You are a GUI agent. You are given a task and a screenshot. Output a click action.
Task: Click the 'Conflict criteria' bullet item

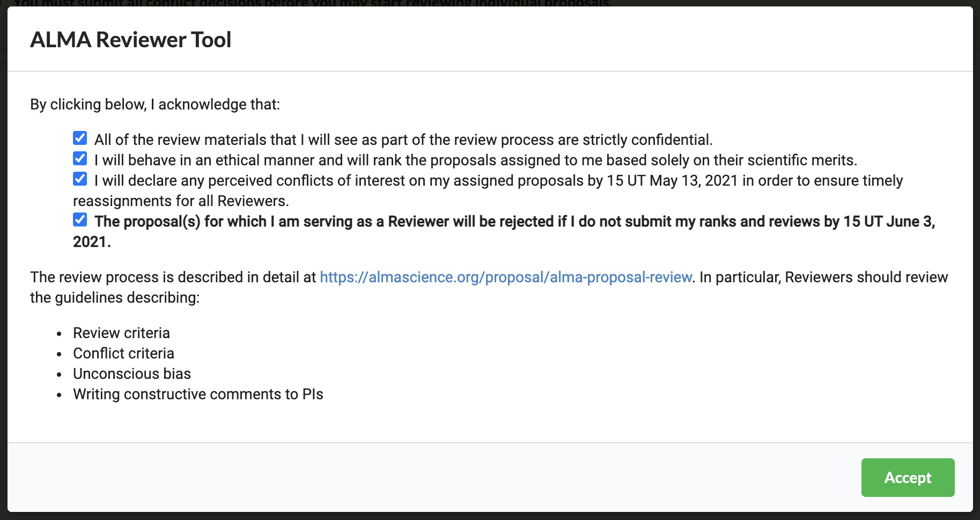click(123, 354)
